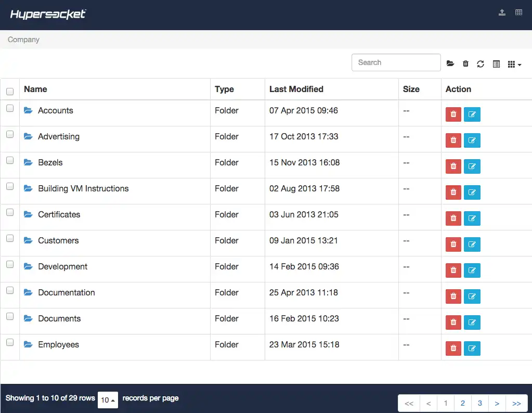532x413 pixels.
Task: Select page 1 in pagination
Action: point(446,403)
